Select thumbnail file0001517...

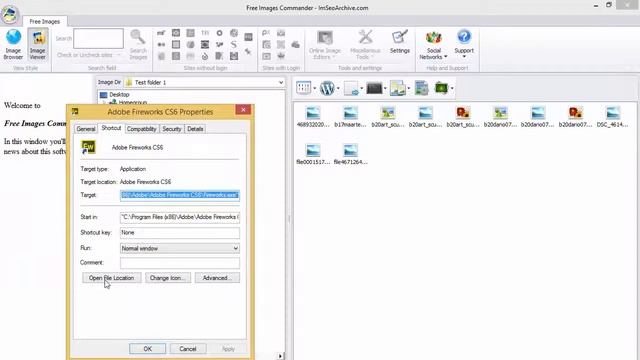point(313,154)
